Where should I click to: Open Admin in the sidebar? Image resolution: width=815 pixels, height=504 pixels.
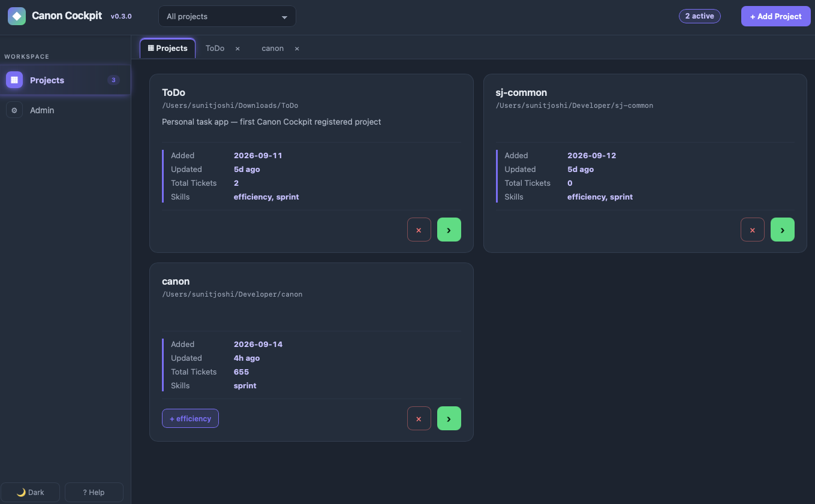[x=65, y=110]
